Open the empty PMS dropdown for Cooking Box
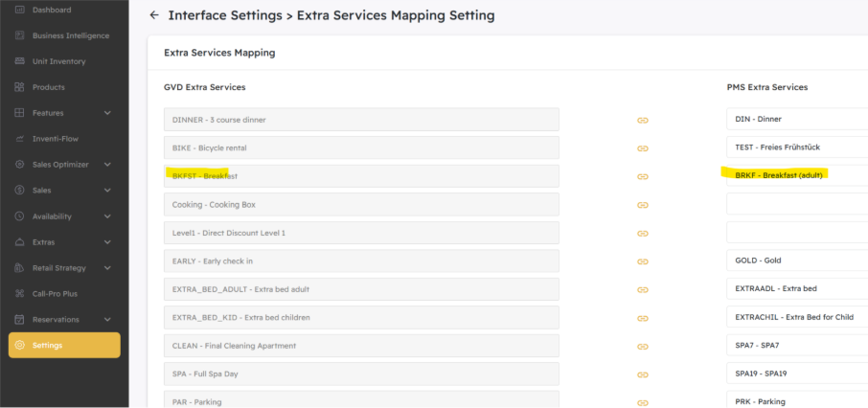The height and width of the screenshot is (408, 868). 797,204
